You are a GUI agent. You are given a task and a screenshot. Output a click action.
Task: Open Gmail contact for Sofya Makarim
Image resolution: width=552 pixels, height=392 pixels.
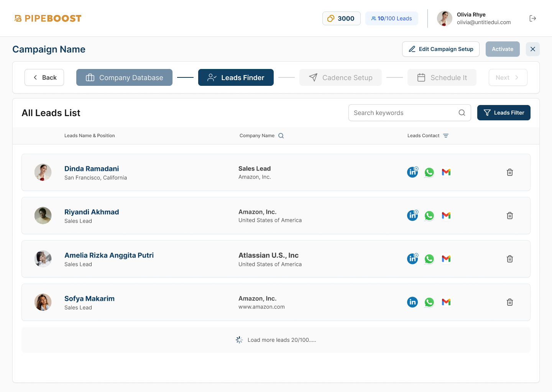coord(446,302)
